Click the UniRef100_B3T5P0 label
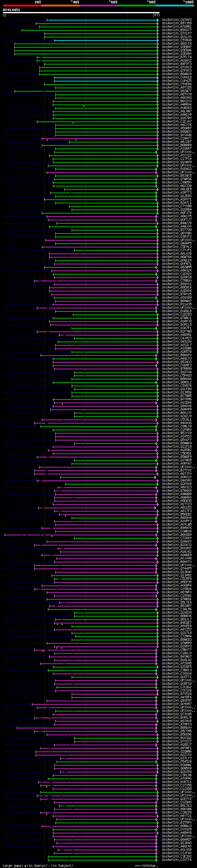This screenshot has width=197, height=868. tap(177, 822)
